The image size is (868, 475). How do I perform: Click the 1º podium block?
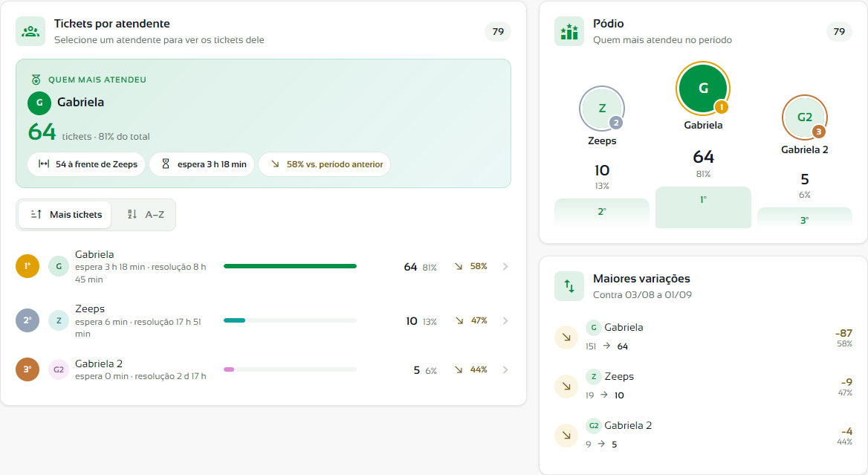coord(703,207)
